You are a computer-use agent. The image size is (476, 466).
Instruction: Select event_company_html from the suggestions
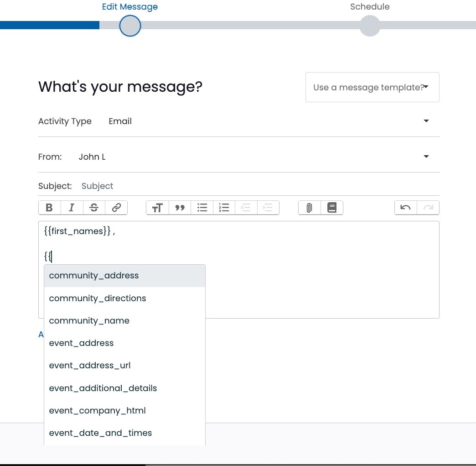[x=124, y=411]
